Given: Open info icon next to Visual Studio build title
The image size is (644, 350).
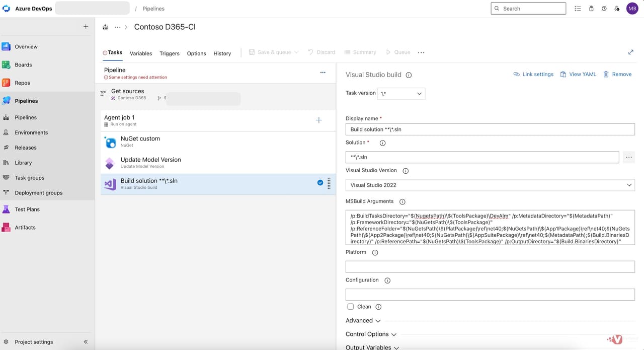Looking at the screenshot, I should [409, 75].
